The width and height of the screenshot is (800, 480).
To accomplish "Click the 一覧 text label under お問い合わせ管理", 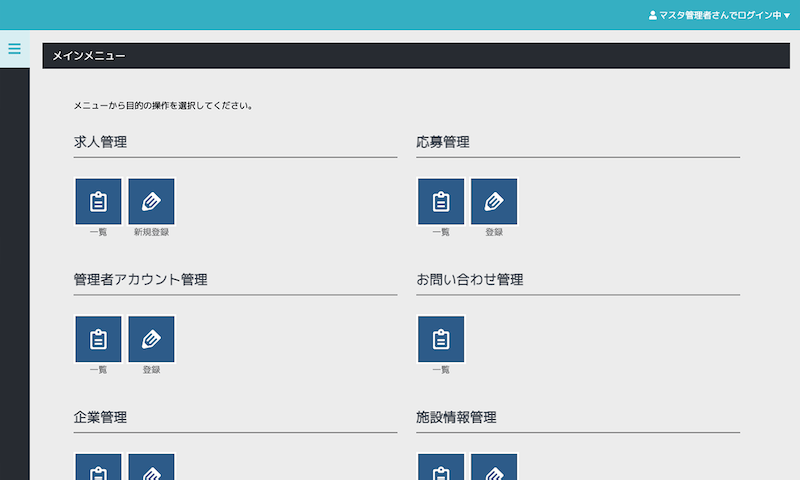I will 441,370.
